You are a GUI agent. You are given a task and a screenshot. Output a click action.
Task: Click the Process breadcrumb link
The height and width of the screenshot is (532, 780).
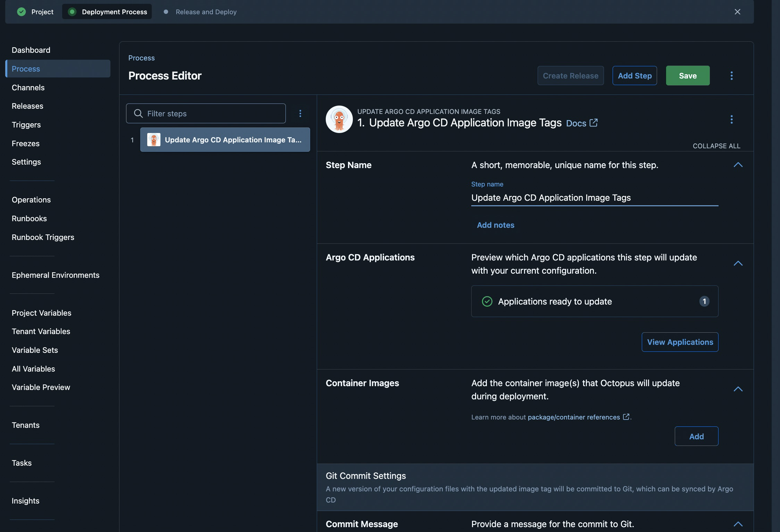tap(141, 58)
